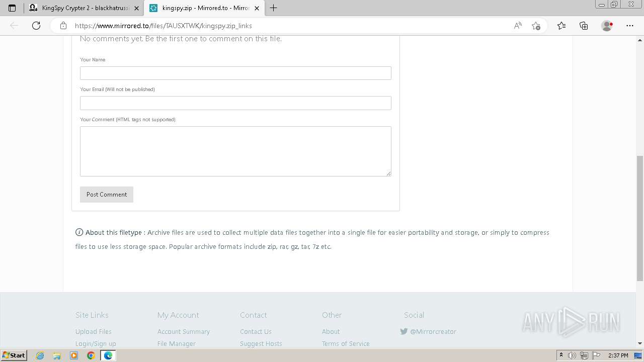Click the Twitter bird icon

point(404,331)
